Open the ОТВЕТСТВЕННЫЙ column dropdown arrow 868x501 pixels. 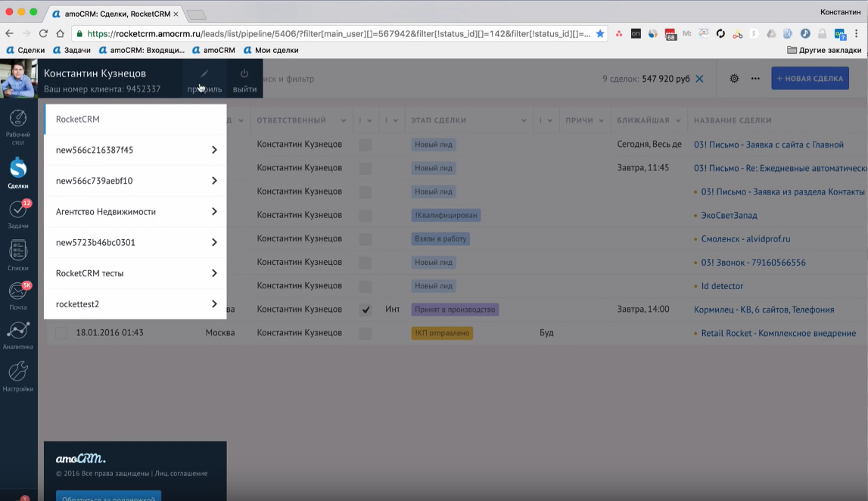(x=343, y=120)
